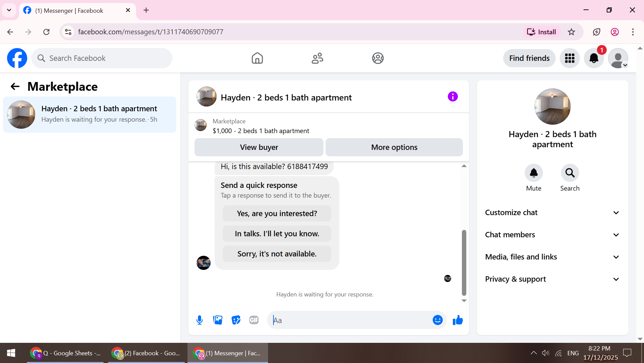Open the Friends icon in top navigation
The width and height of the screenshot is (644, 363).
click(x=317, y=58)
